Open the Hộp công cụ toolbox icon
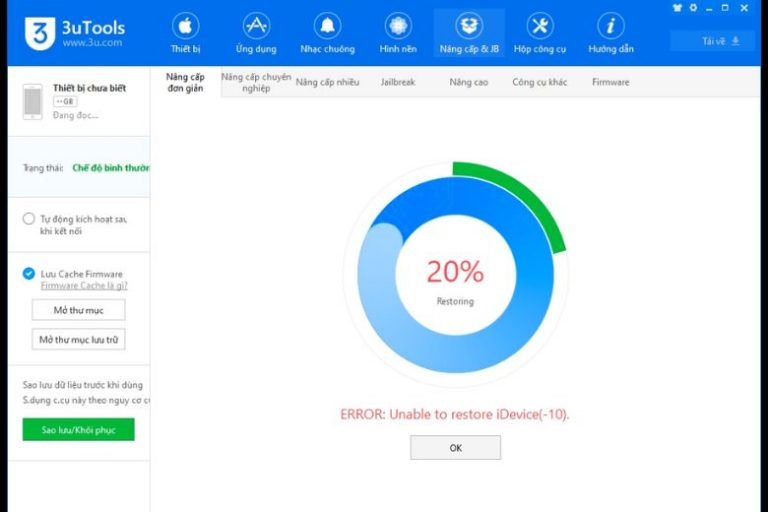 [540, 26]
